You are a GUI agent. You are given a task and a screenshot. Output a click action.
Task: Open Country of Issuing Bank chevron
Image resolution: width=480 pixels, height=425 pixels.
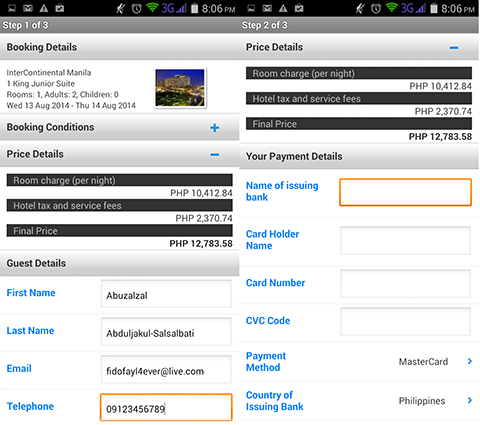point(470,400)
